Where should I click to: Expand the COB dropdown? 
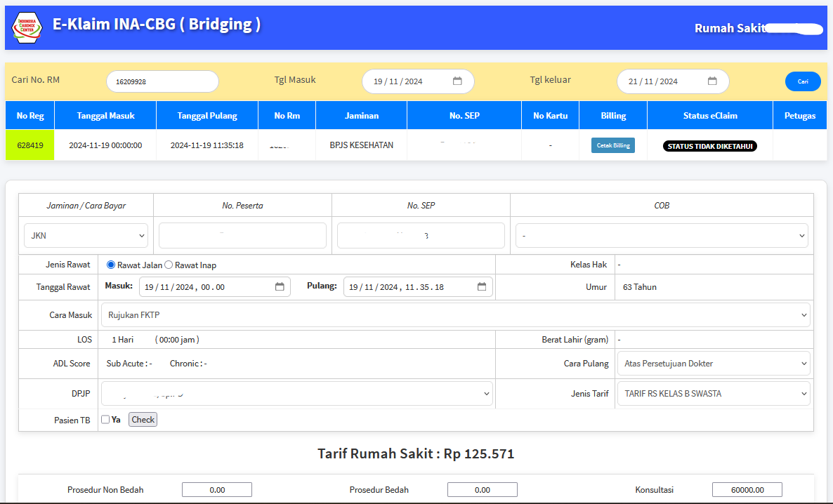coord(662,236)
